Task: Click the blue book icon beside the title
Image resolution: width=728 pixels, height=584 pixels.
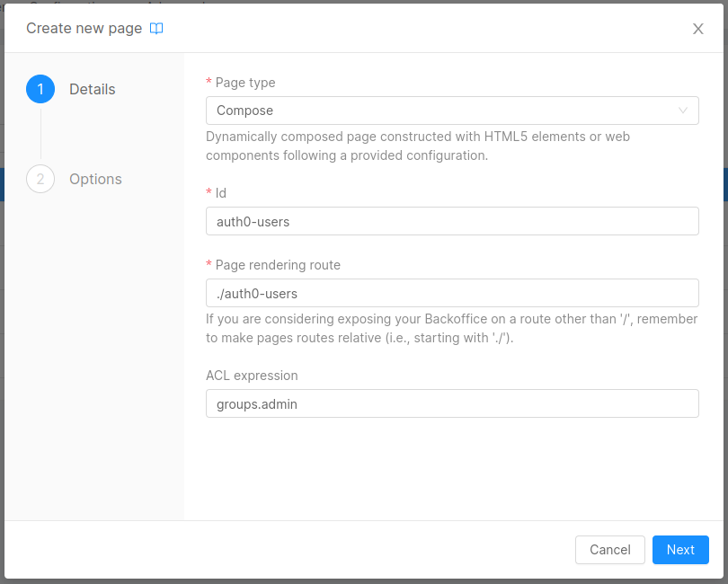Action: point(156,28)
